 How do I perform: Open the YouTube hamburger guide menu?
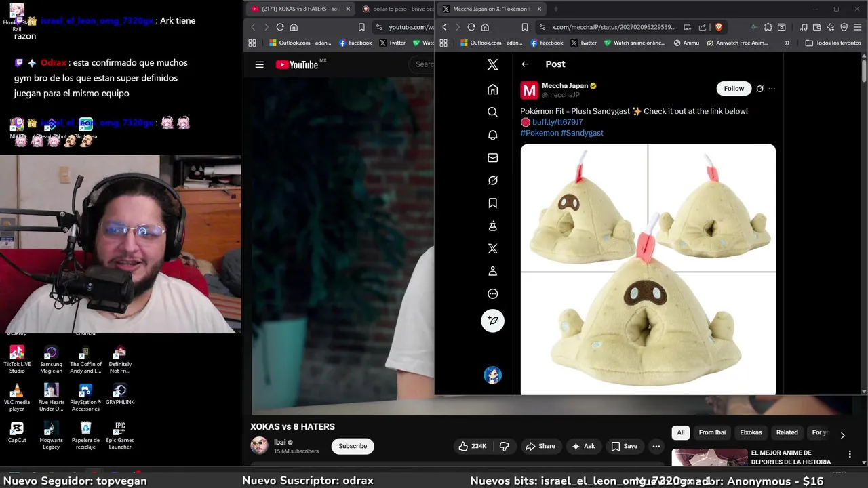click(x=260, y=65)
